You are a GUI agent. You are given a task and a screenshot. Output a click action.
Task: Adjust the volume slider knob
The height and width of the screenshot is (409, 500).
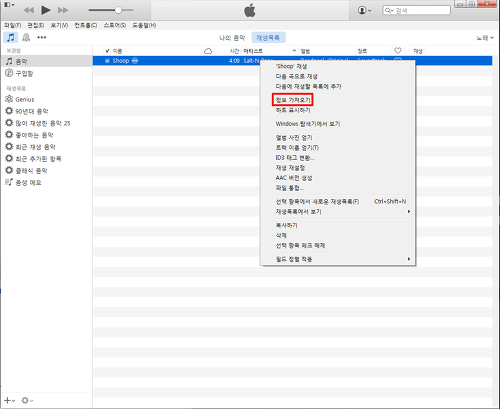click(118, 10)
